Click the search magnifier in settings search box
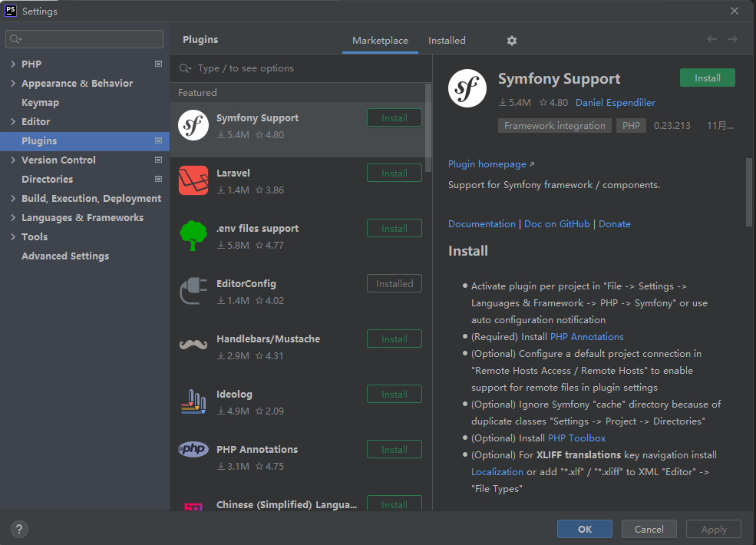This screenshot has height=545, width=756. (15, 39)
